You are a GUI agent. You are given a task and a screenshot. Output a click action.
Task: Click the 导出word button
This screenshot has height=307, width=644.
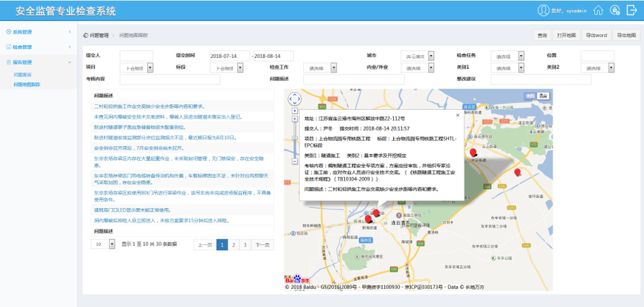click(596, 35)
